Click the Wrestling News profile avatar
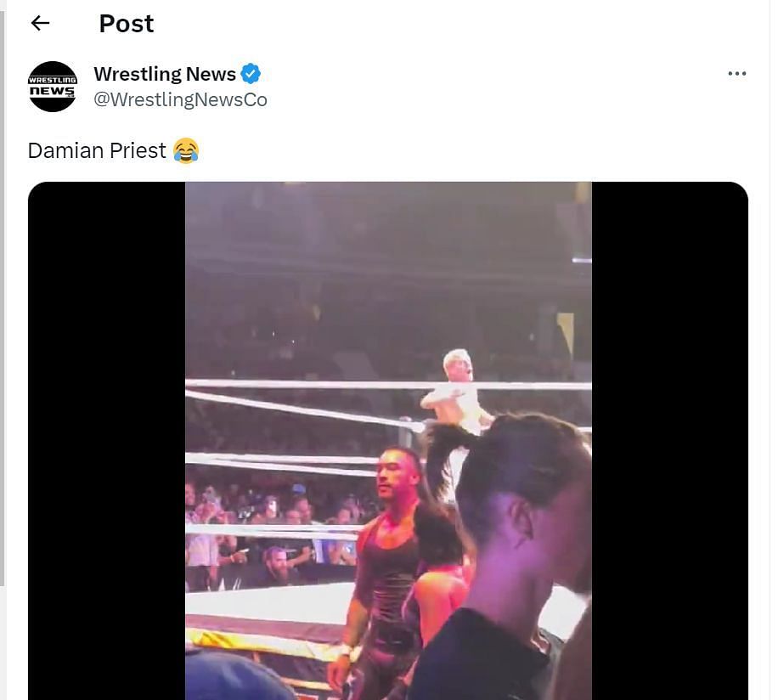Screen dimensions: 778x700 53,87
